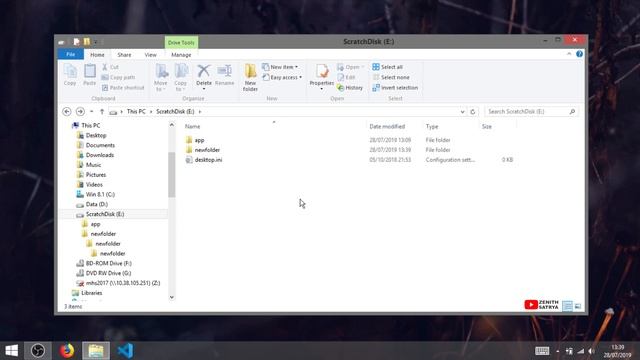Switch to the Manage ribbon tab

(181, 55)
